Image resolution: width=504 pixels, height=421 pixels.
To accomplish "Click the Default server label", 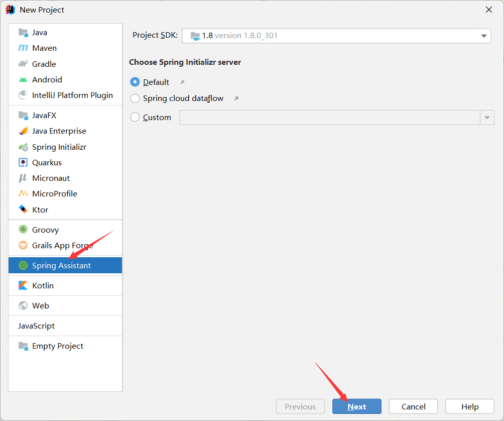I will pos(156,82).
